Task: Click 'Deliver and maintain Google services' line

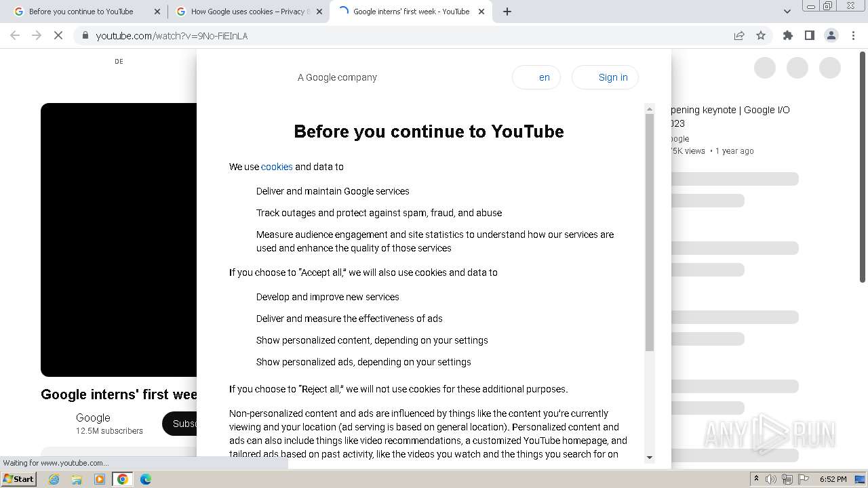Action: click(x=333, y=191)
